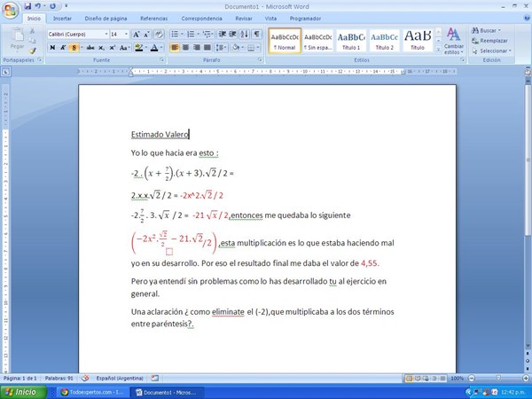Save the document from quick access toolbar
The height and width of the screenshot is (399, 532).
[x=27, y=6]
